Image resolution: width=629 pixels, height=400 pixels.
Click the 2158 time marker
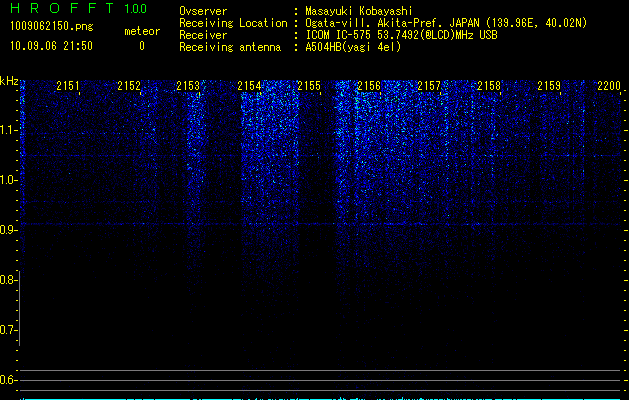(489, 85)
